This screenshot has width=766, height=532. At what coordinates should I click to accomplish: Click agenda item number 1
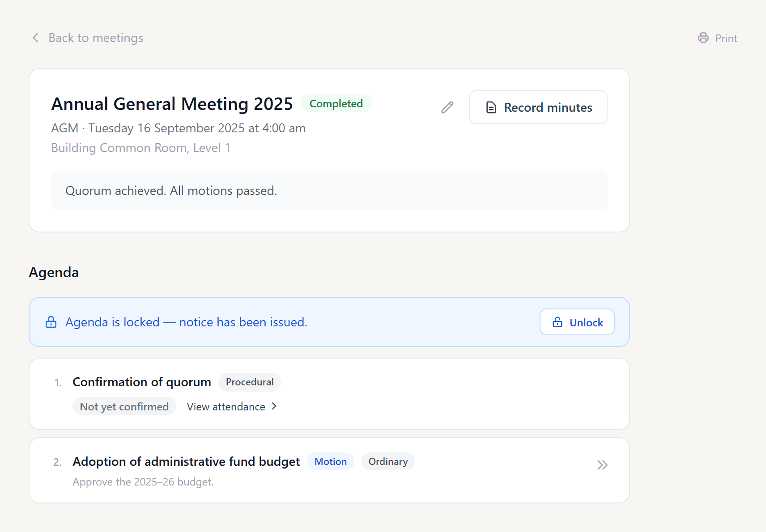58,383
